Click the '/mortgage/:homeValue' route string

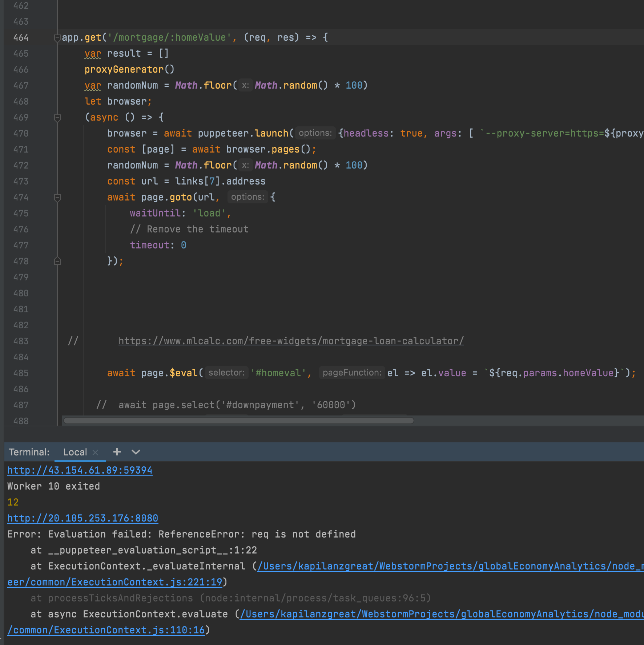pos(169,37)
